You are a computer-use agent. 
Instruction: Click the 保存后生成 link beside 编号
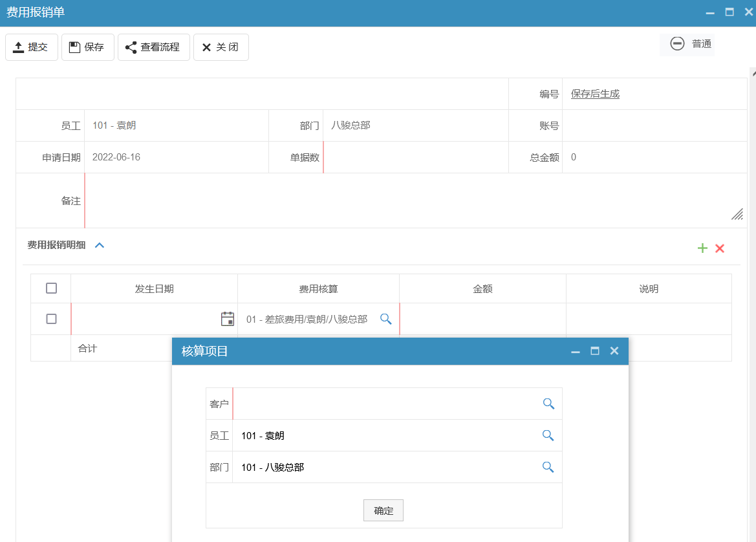[594, 93]
